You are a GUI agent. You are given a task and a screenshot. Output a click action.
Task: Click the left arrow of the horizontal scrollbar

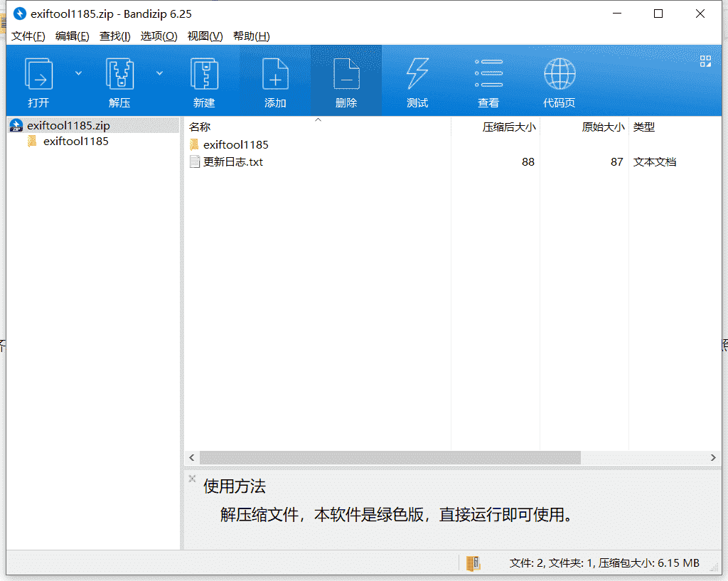point(192,458)
